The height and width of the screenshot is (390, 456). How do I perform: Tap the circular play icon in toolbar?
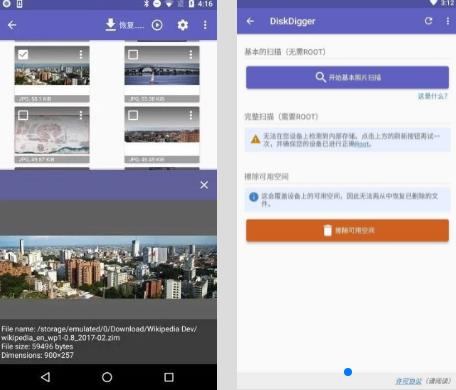(x=157, y=25)
